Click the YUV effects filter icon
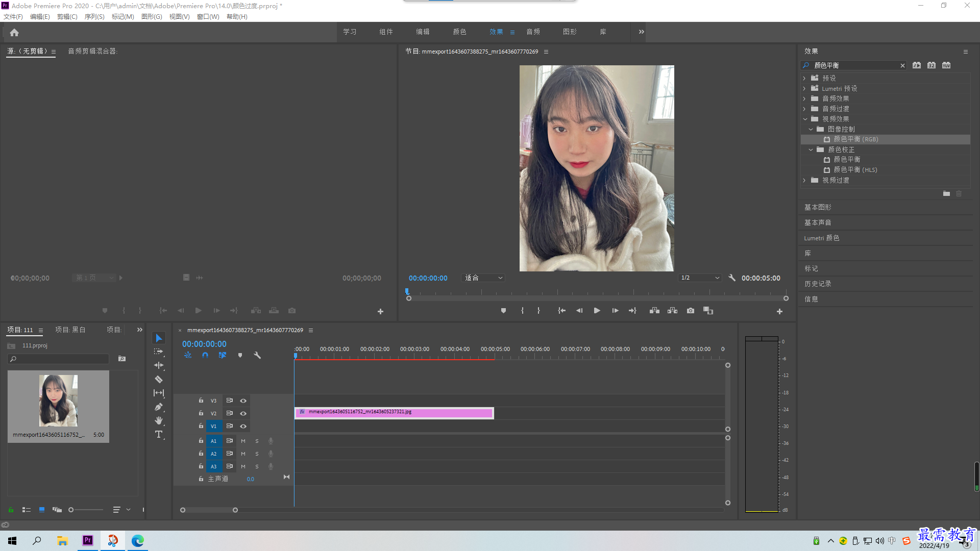Screen dimensions: 980x551 click(946, 65)
